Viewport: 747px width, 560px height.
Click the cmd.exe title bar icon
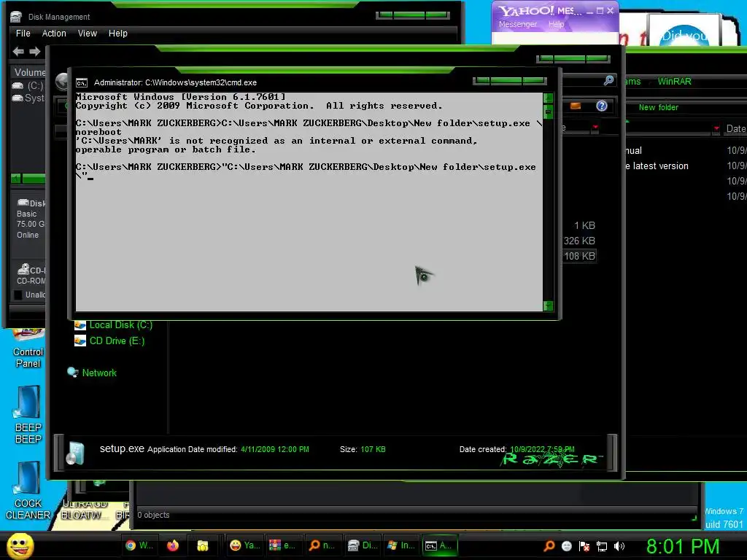pyautogui.click(x=82, y=83)
